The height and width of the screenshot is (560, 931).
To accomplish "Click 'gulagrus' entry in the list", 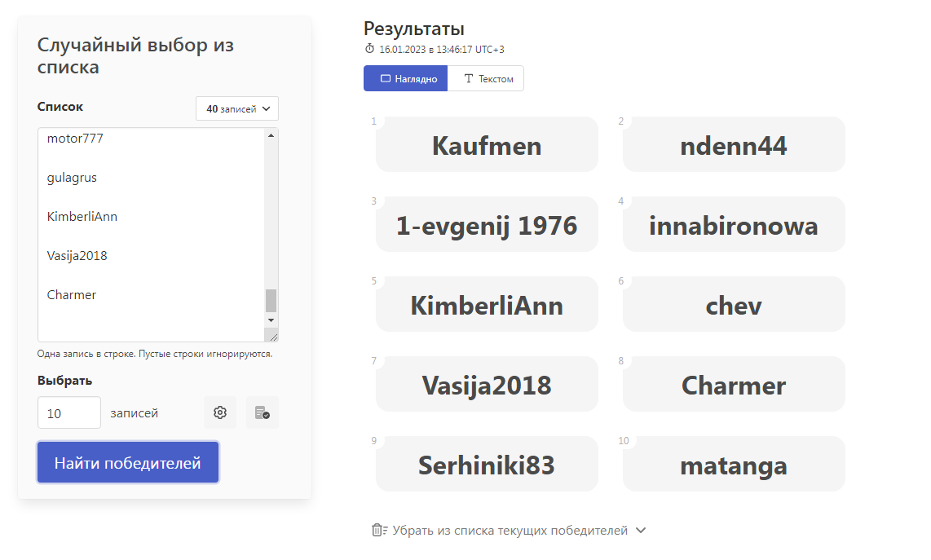I will click(x=72, y=178).
